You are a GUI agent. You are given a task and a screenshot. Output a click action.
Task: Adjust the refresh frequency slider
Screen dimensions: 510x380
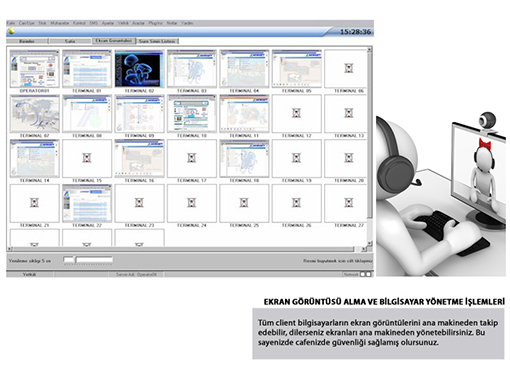[x=88, y=260]
